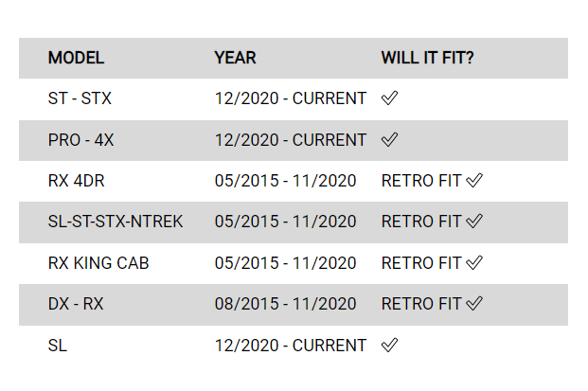Click the year range in SL row
588x391 pixels.
pyautogui.click(x=290, y=346)
